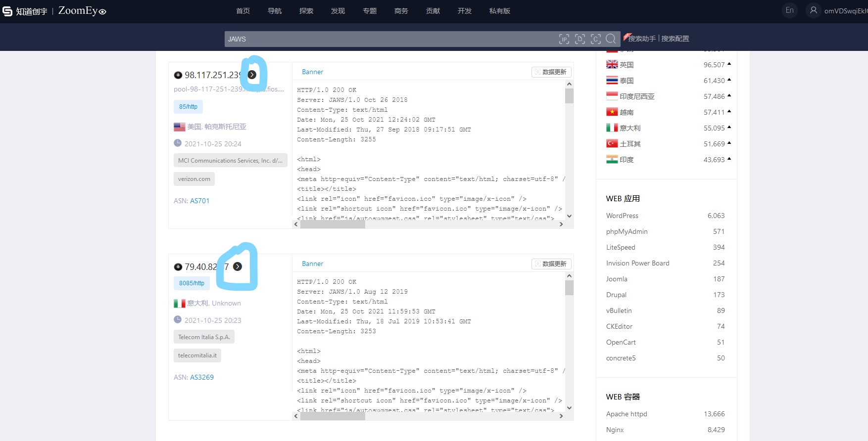
Task: Open the 导航 menu item
Action: 275,11
